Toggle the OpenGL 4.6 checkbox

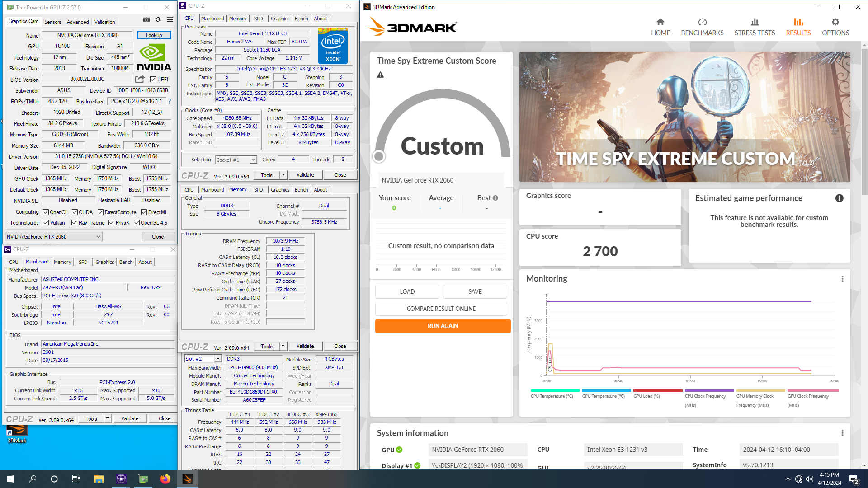click(137, 223)
